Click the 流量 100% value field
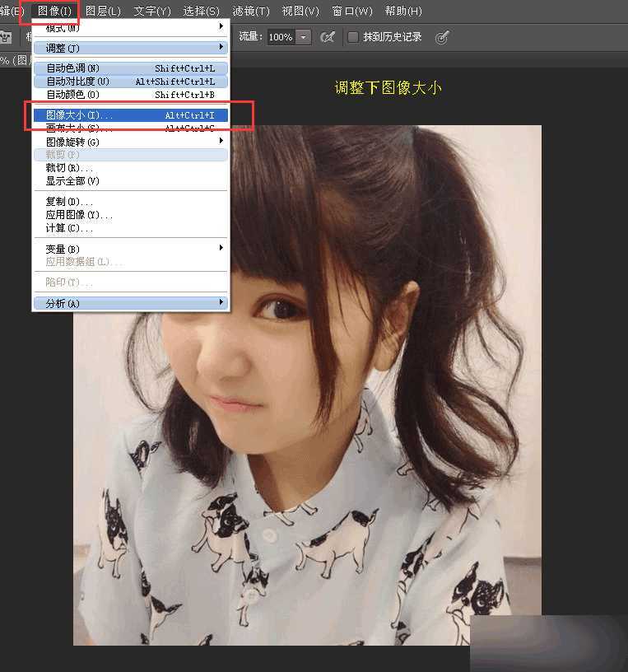628x672 pixels. click(x=281, y=37)
